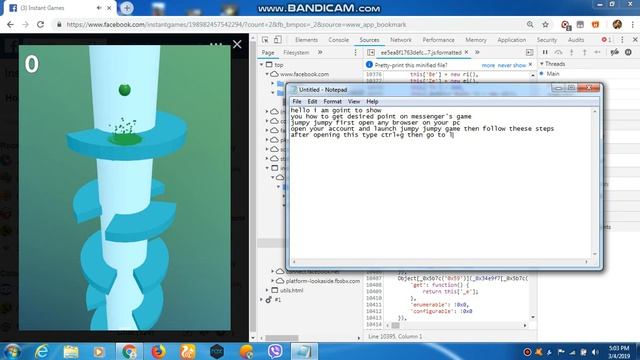Click the zoom magnifier icon in address bar
Viewport: 640px width, 360px height.
tap(530, 24)
